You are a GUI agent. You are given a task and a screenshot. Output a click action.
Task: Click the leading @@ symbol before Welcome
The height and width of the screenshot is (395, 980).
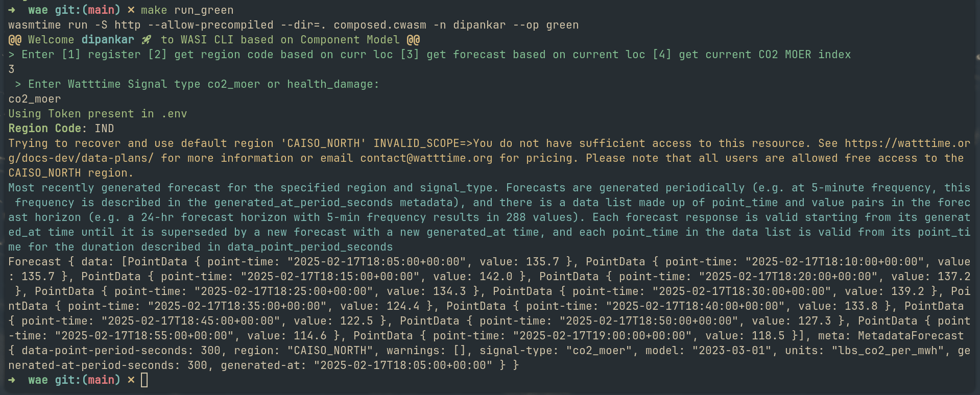click(15, 40)
